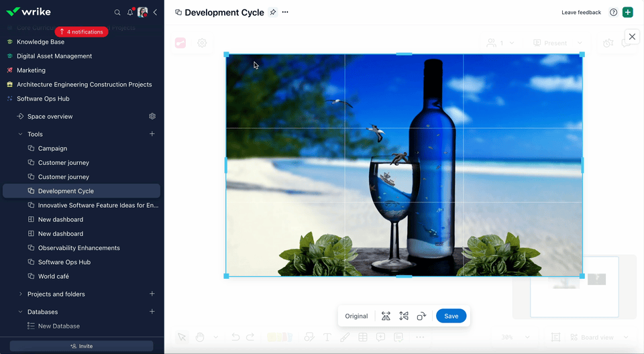The image size is (644, 354).
Task: Open the pointer tool dropdown chevron
Action: click(x=215, y=337)
